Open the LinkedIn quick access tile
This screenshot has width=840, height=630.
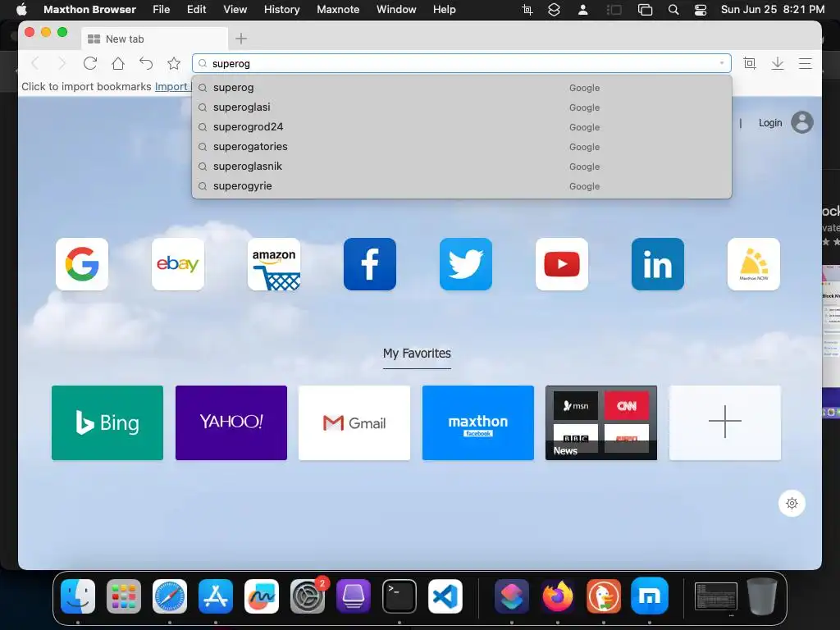pos(657,264)
